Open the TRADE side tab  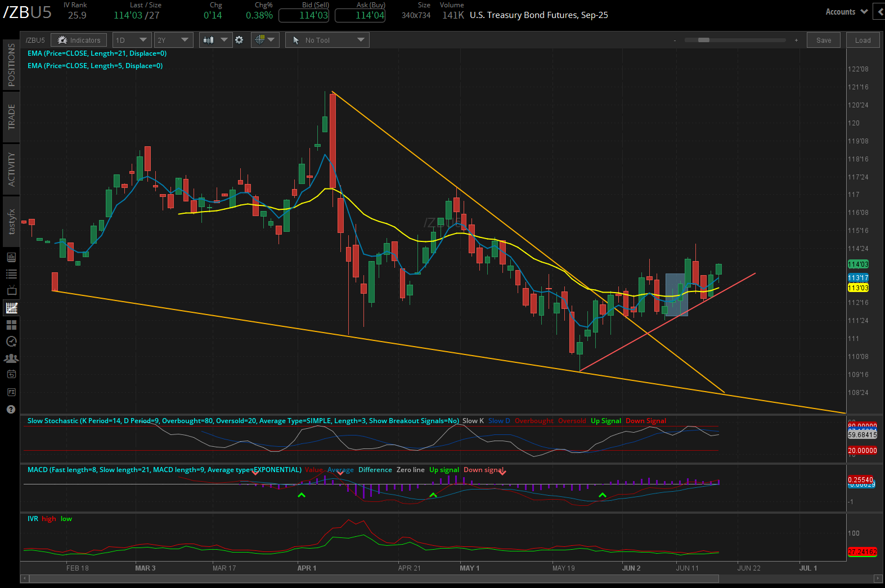[11, 117]
